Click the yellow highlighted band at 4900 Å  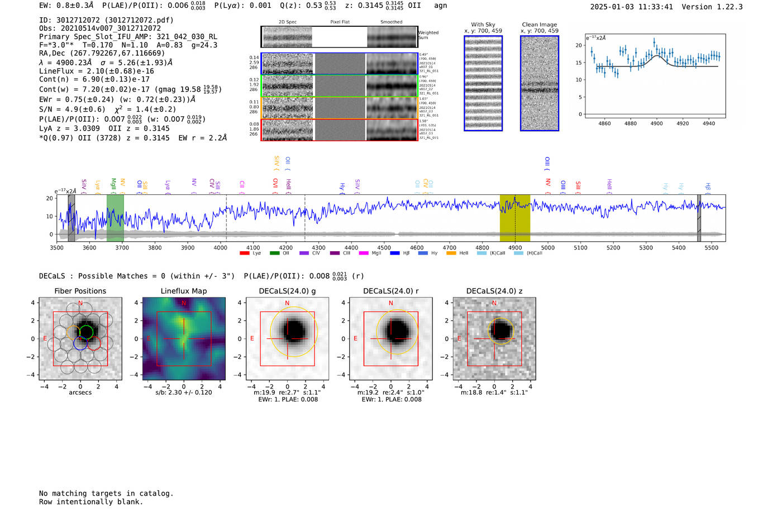515,218
